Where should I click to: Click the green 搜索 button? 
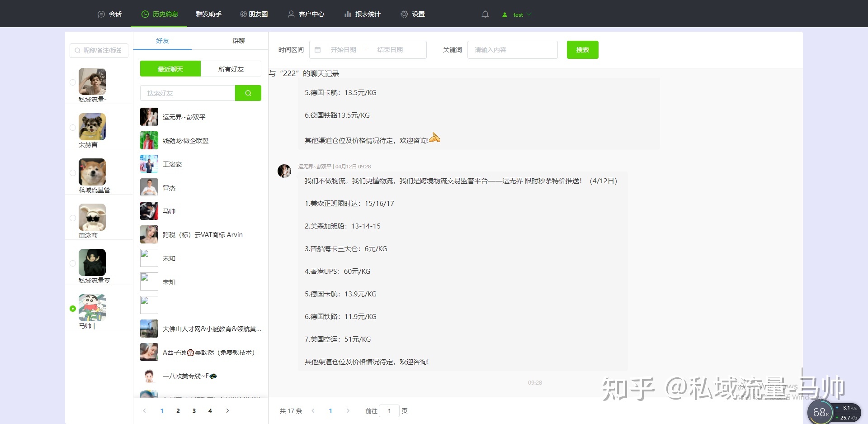coord(582,50)
